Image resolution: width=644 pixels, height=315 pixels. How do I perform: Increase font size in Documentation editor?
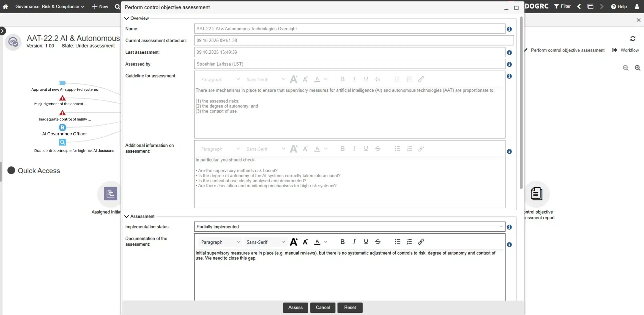294,242
